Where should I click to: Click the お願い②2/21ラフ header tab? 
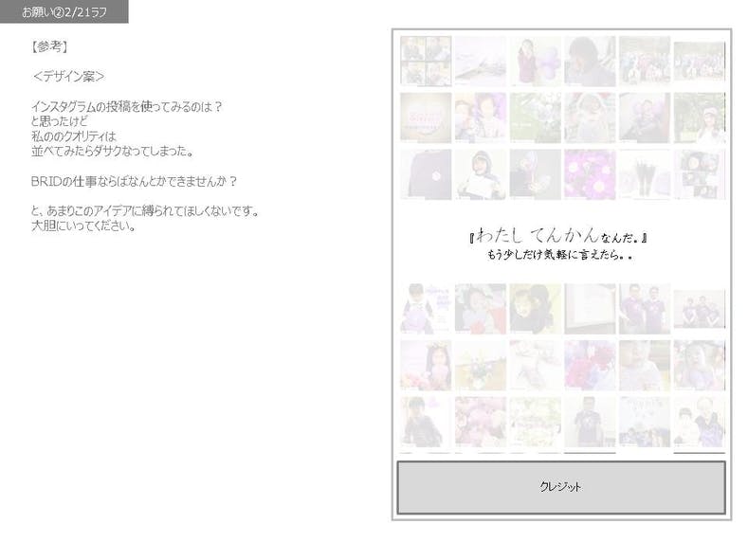[x=64, y=10]
